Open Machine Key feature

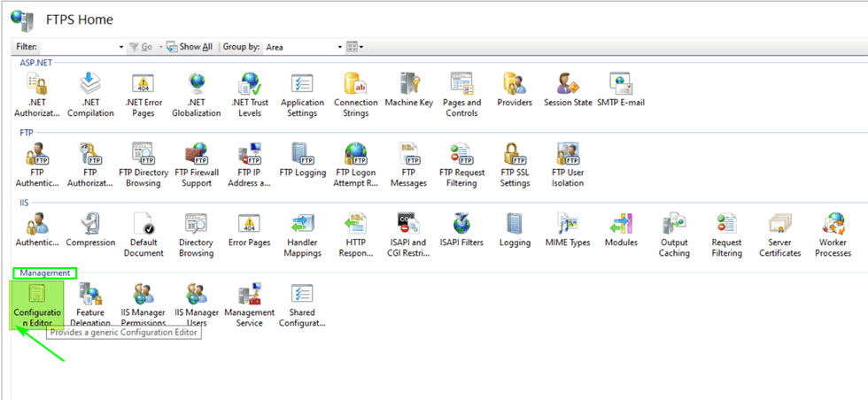(x=408, y=89)
